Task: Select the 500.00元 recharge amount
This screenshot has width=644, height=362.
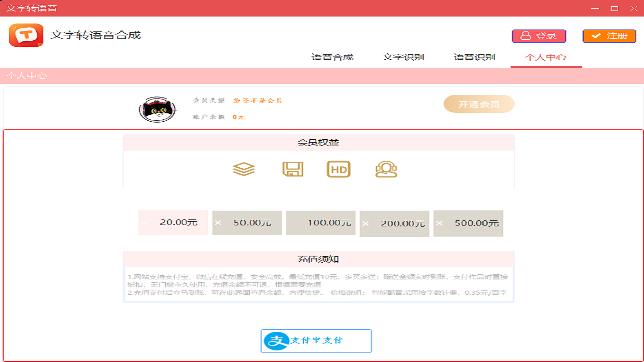Action: pyautogui.click(x=468, y=223)
